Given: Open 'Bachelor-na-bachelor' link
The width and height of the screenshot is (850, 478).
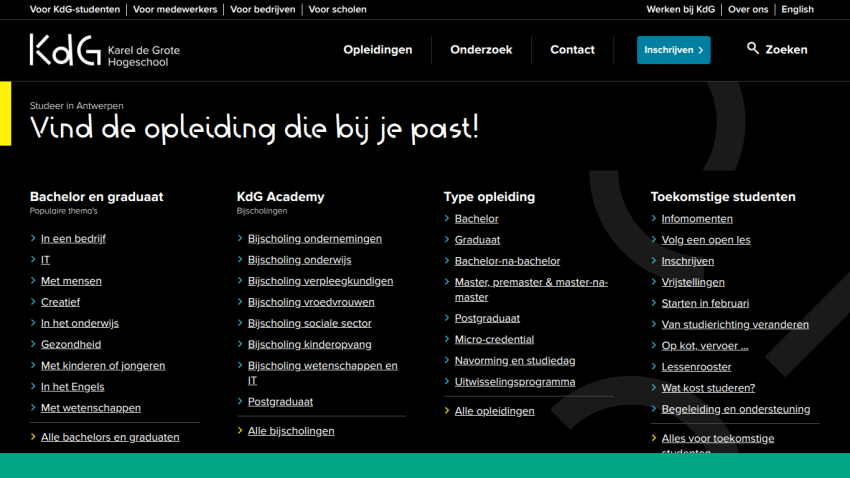Looking at the screenshot, I should [x=507, y=261].
